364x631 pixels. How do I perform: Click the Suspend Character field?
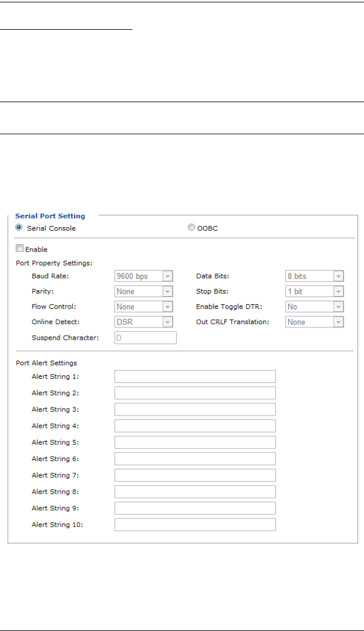click(145, 337)
